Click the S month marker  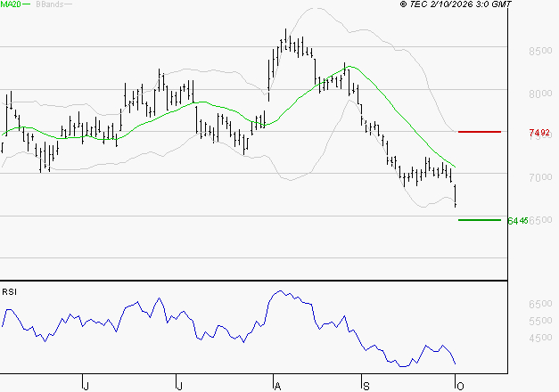pos(366,387)
